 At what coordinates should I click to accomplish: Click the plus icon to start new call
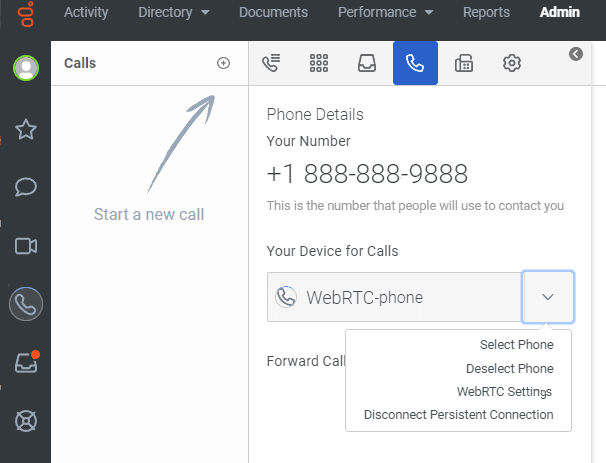tap(223, 63)
